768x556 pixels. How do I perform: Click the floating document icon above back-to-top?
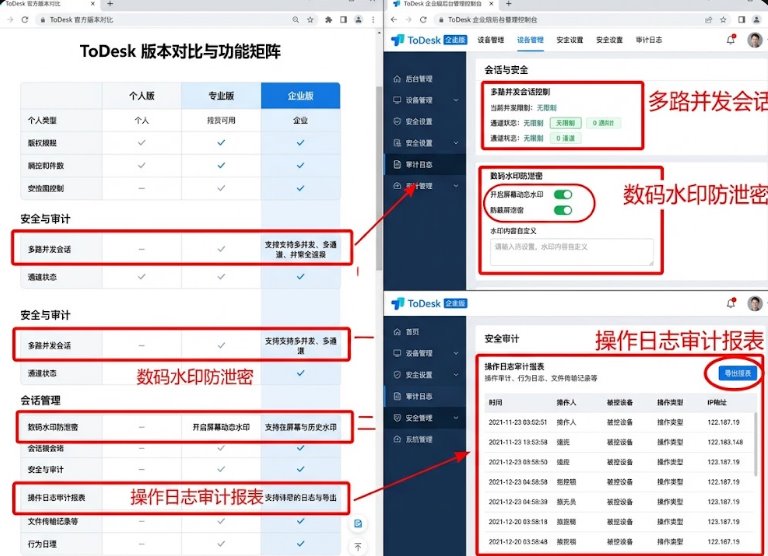(x=358, y=523)
